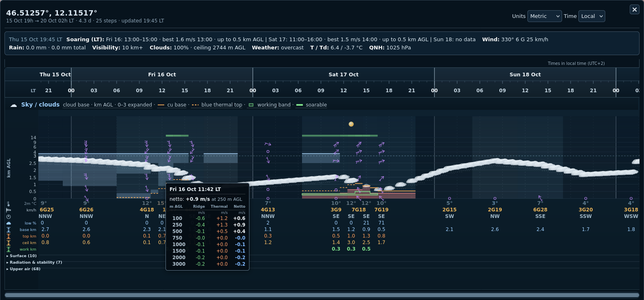Screen dimensions: 644x300
Task: Select the Thu 15 Oct day header
Action: click(x=55, y=74)
